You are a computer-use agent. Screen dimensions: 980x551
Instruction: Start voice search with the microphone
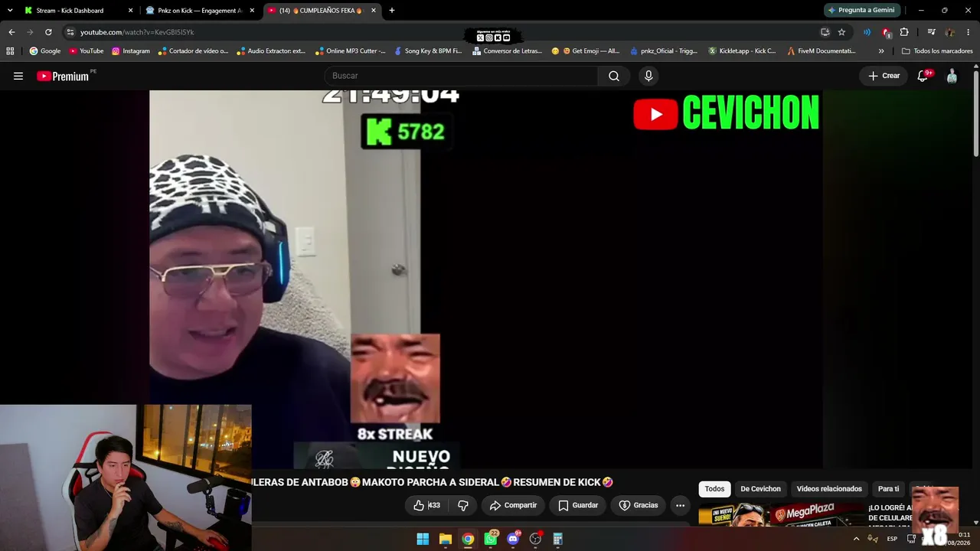[648, 76]
